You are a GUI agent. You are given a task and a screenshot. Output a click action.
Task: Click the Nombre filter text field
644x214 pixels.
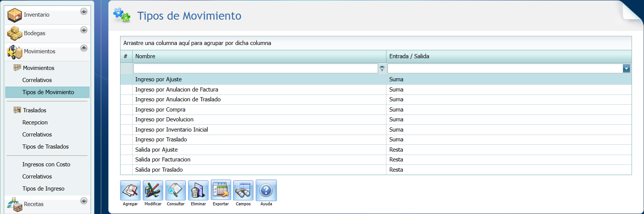pyautogui.click(x=255, y=68)
